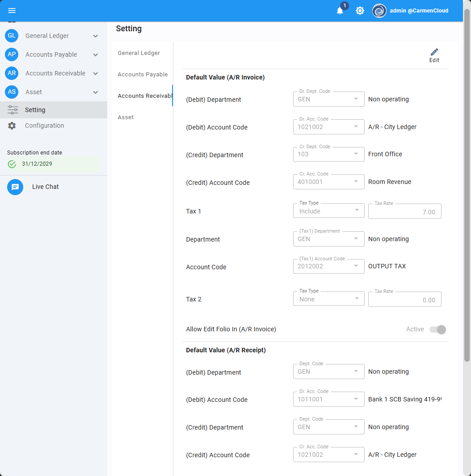Click the vertical page scrollbar

pyautogui.click(x=467, y=179)
